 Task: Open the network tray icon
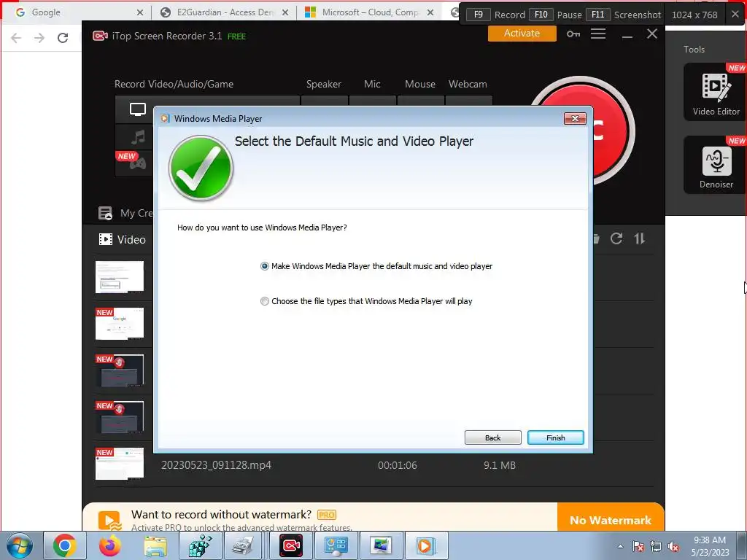coord(656,546)
